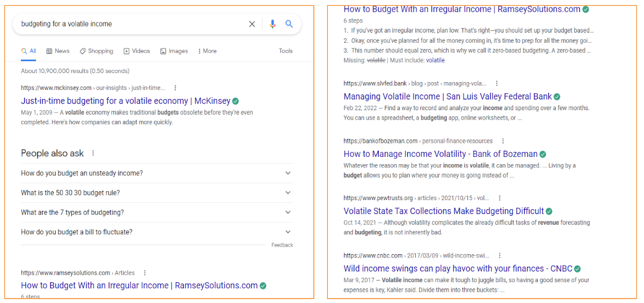Click the 'Must include: volatile' link
Screen dimensions: 644x303
(436, 61)
